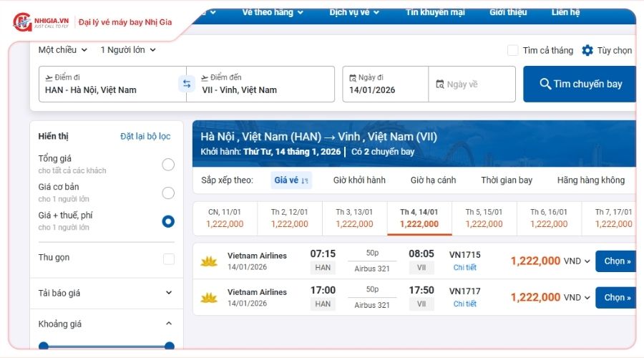644x358 pixels.
Task: Click the sort-order icon beside Giá vé
Action: coord(304,180)
